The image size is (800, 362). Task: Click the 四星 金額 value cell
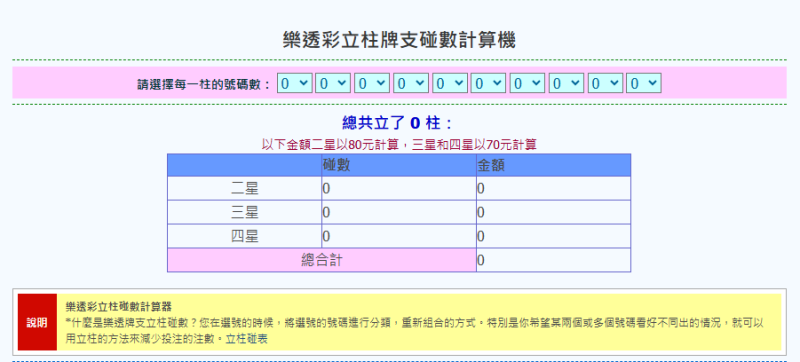point(554,237)
